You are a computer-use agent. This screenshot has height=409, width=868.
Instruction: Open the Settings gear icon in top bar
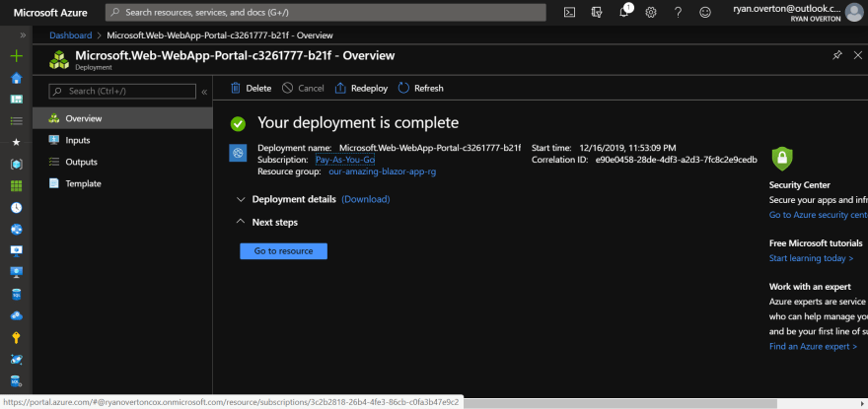(651, 12)
